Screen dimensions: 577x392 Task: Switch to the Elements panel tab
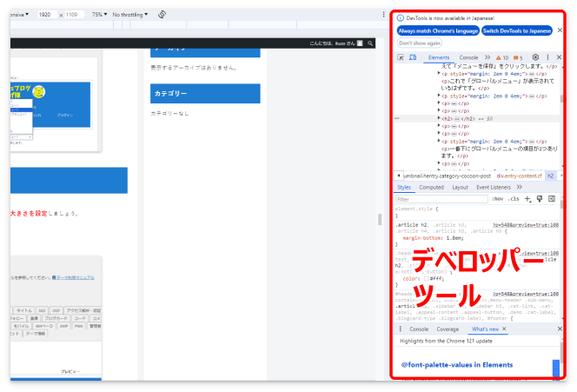(439, 57)
